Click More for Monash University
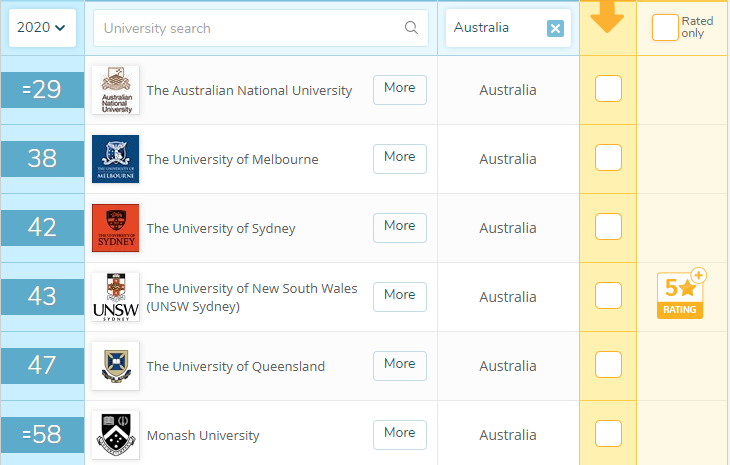Screen dimensions: 730x465 399,435
